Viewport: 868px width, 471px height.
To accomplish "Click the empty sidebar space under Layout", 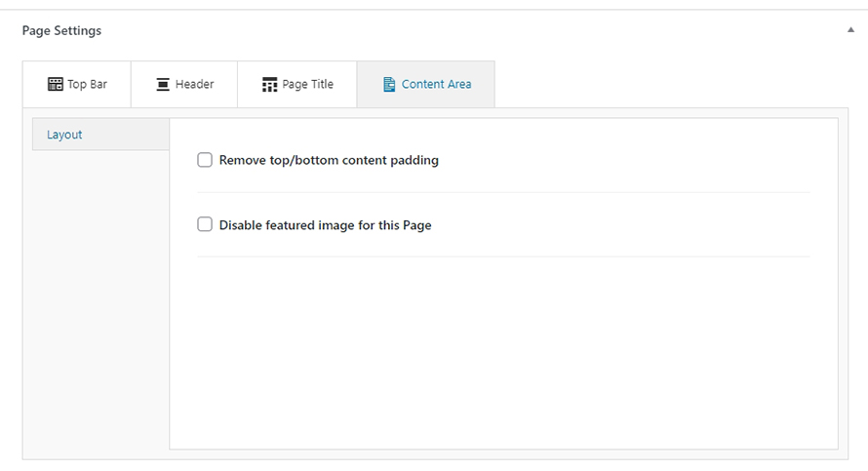I will coord(100,298).
